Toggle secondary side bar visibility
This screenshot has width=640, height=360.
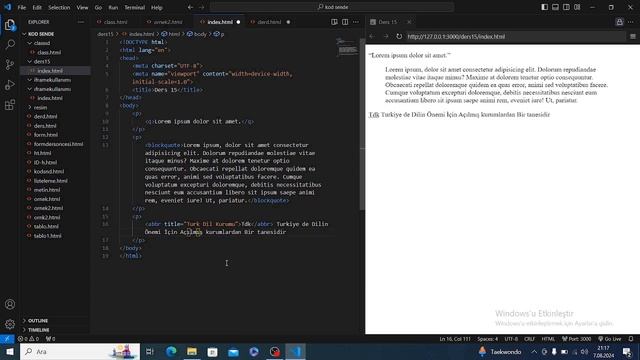coord(566,7)
